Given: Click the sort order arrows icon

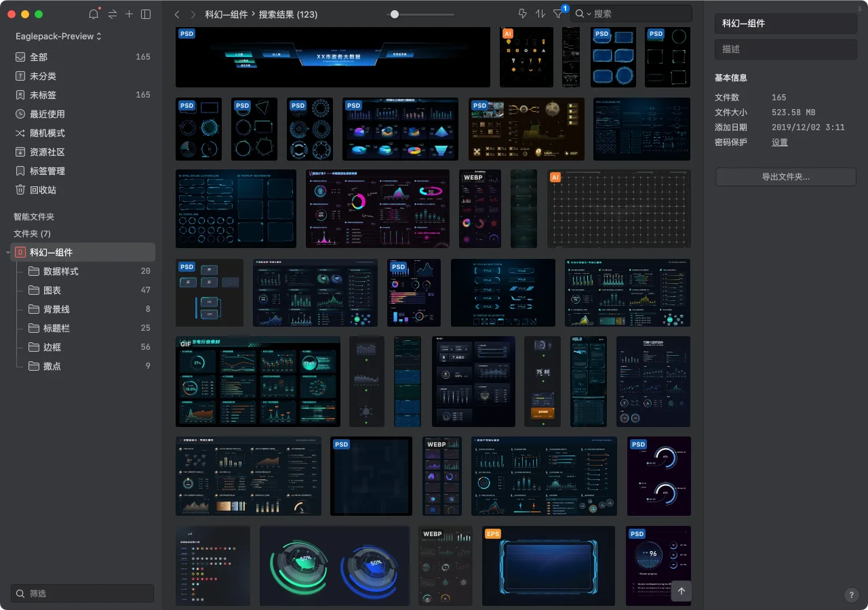Looking at the screenshot, I should pos(540,14).
